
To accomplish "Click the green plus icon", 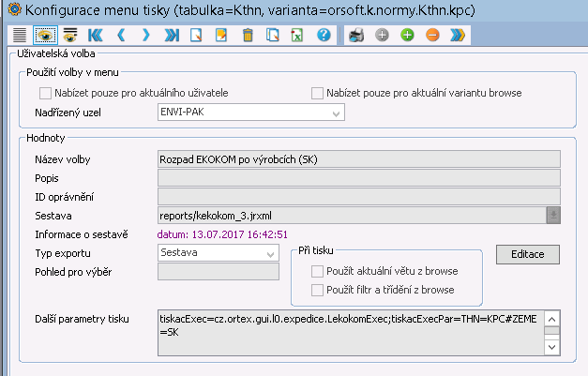I will [407, 36].
